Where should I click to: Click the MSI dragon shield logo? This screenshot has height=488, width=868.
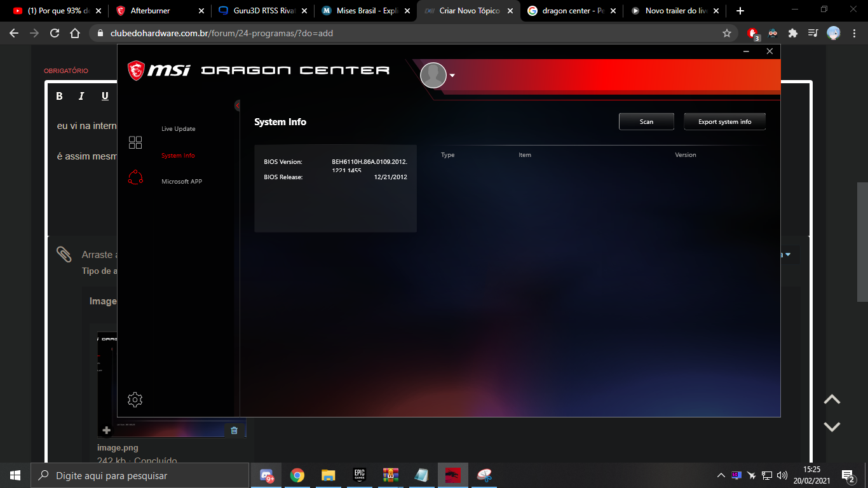136,71
